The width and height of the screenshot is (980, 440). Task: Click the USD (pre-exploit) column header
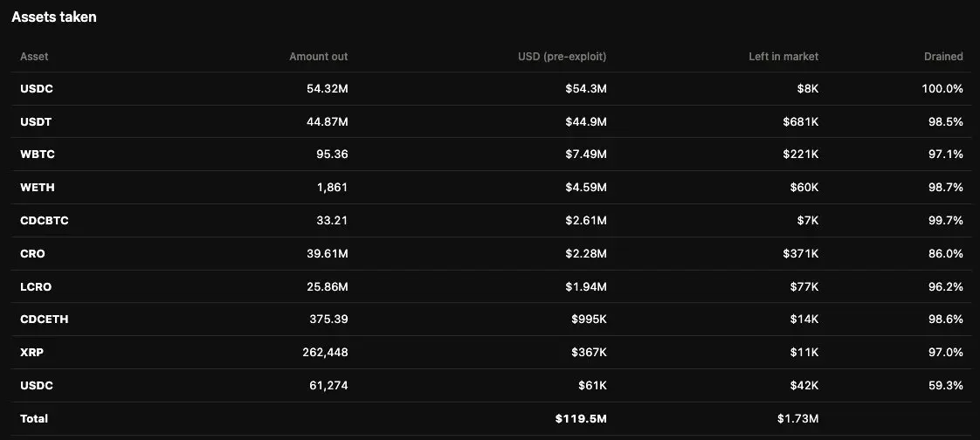coord(562,56)
